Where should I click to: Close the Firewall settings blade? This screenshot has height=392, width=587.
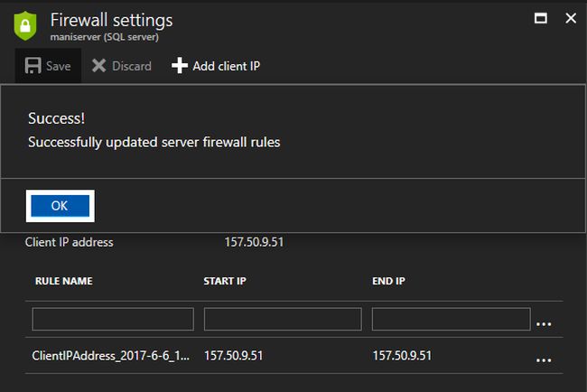tap(569, 18)
